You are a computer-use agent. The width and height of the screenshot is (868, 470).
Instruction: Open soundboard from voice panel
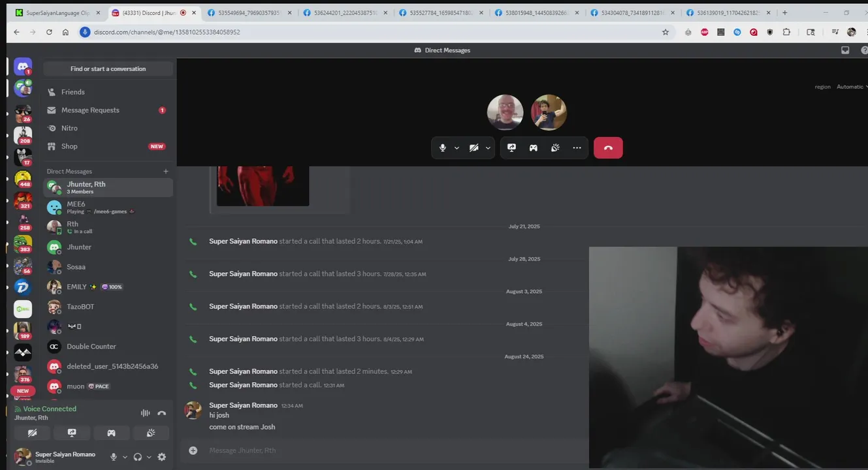pyautogui.click(x=151, y=433)
